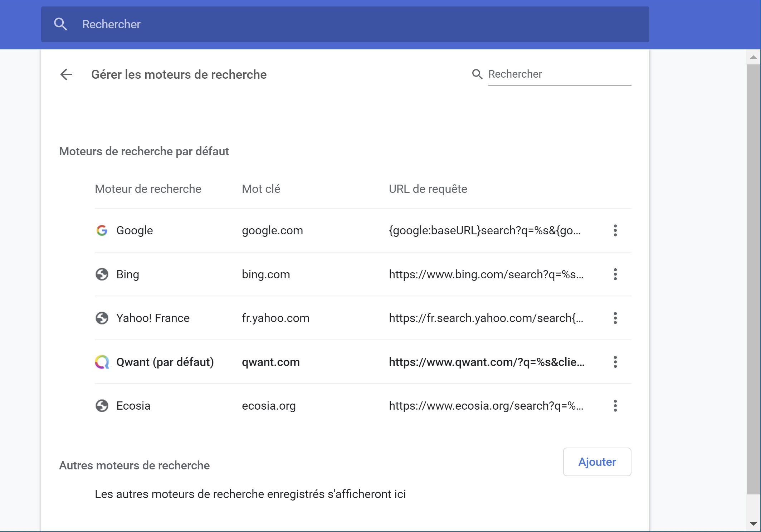Click the Google logo icon
Image resolution: width=761 pixels, height=532 pixels.
(102, 230)
